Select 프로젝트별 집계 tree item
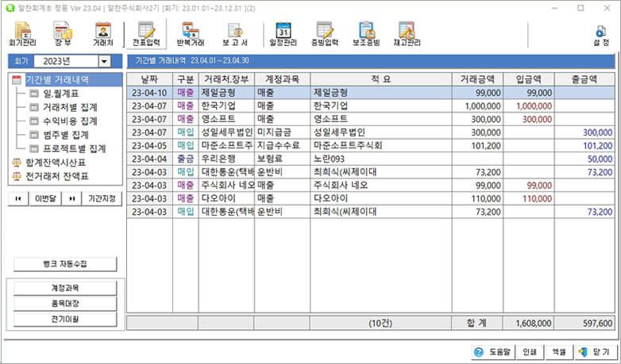This screenshot has height=364, width=621. coord(75,149)
